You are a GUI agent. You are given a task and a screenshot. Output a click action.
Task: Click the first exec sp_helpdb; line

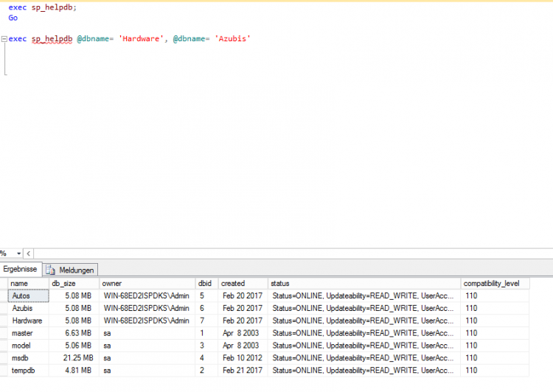tap(42, 7)
